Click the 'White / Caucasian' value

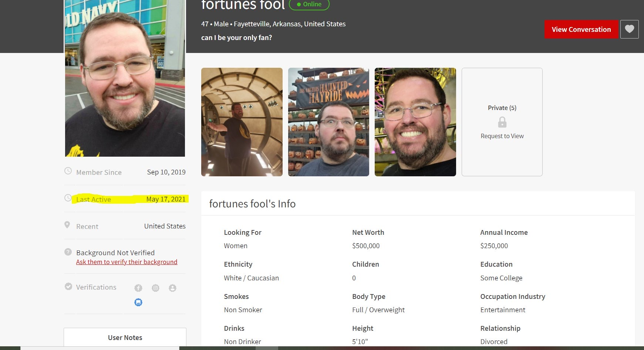(252, 278)
